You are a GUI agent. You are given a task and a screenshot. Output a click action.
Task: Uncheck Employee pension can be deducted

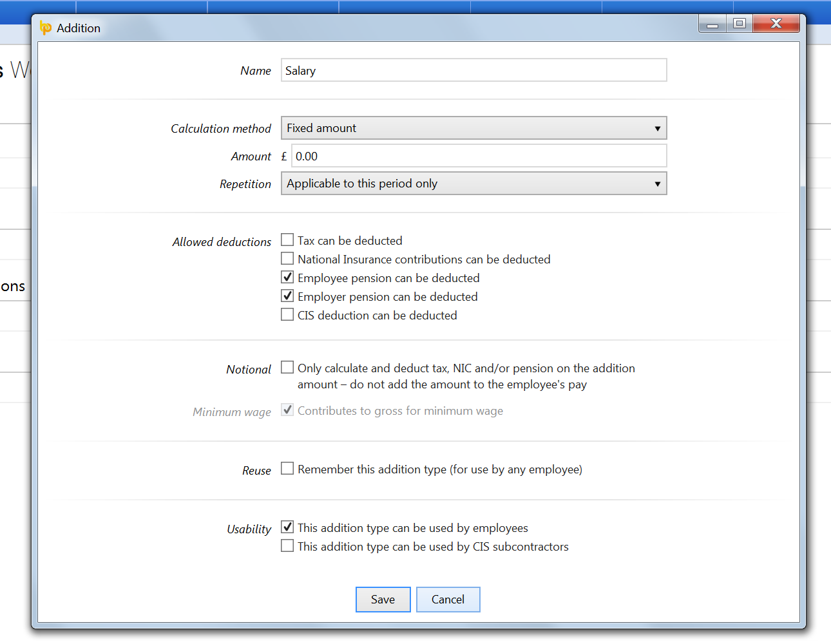click(x=287, y=278)
